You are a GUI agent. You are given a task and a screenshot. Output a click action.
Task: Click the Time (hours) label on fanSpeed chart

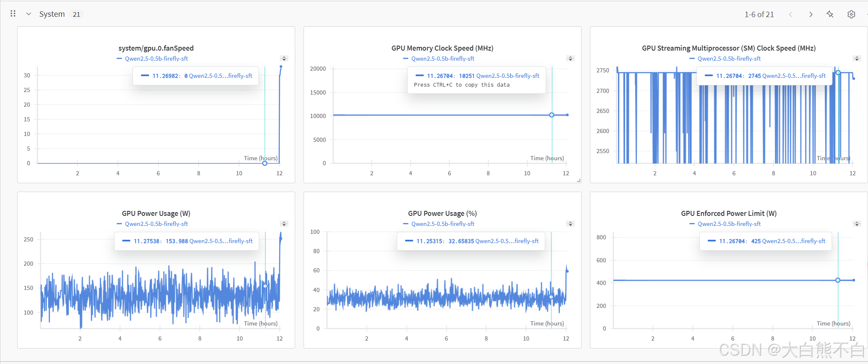[260, 158]
